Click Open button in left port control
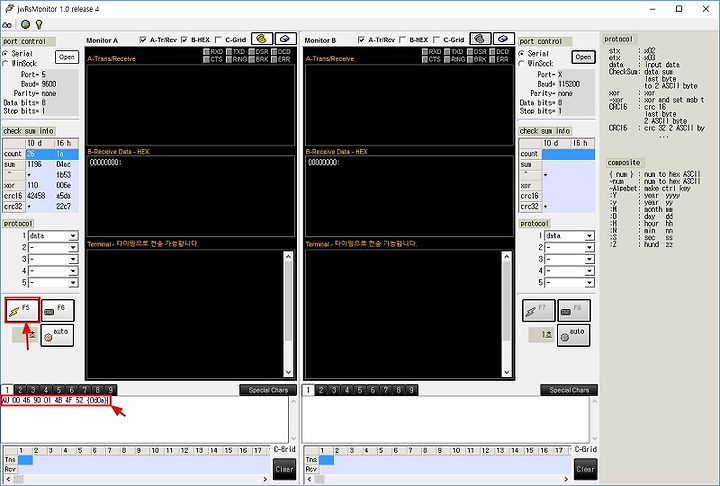The width and height of the screenshot is (720, 486). [67, 57]
